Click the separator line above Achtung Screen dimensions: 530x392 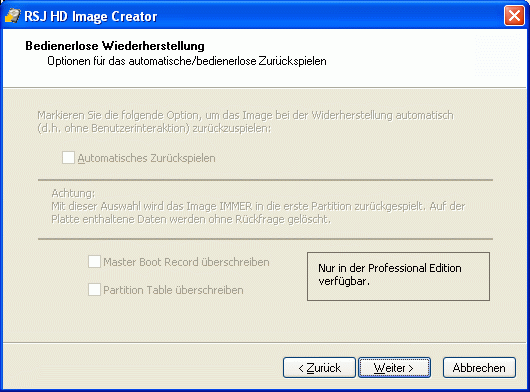tap(265, 180)
